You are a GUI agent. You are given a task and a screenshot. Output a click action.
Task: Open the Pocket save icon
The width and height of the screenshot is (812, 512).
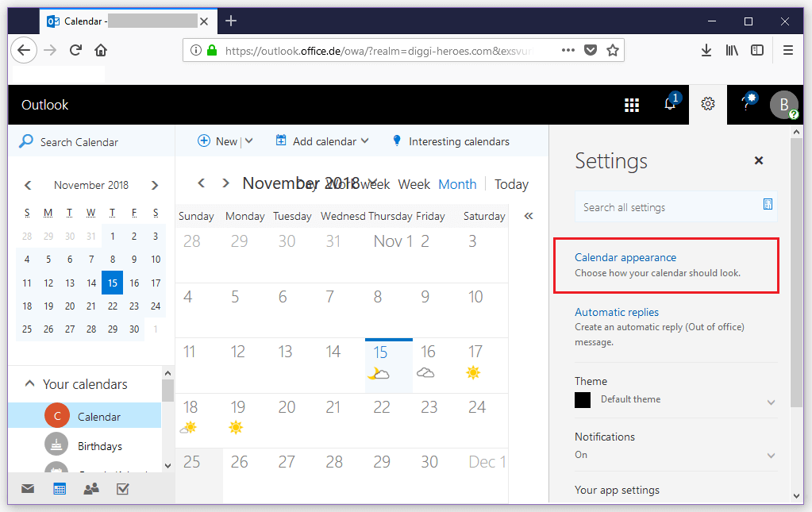(x=591, y=50)
